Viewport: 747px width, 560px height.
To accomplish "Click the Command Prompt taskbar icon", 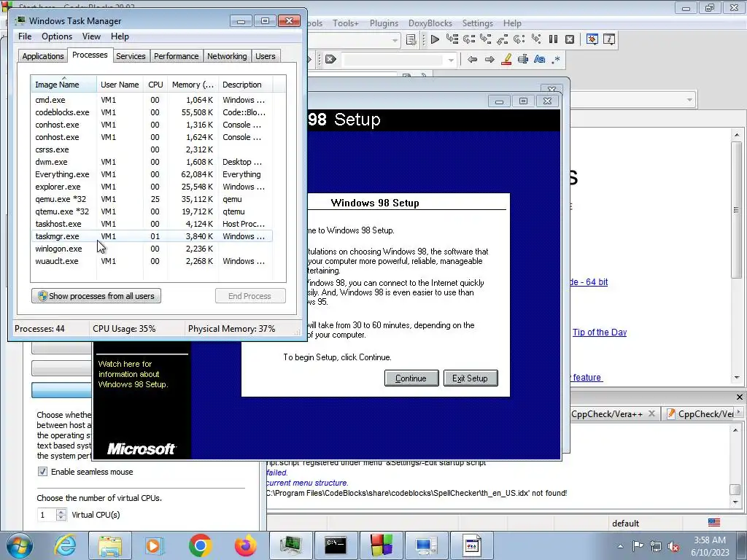I will (x=336, y=545).
